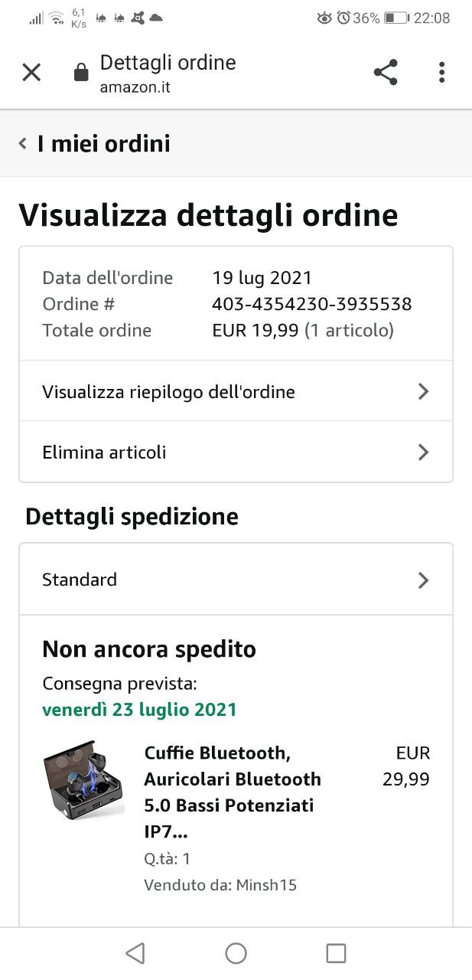Tap the earbuds product thumbnail
Viewport: 472px width, 980px height.
[83, 779]
